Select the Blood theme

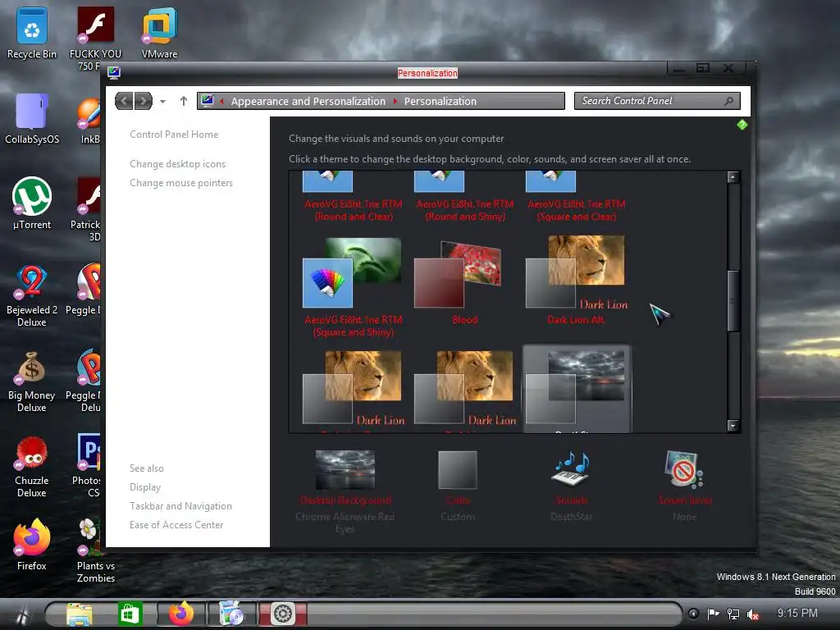pyautogui.click(x=464, y=282)
